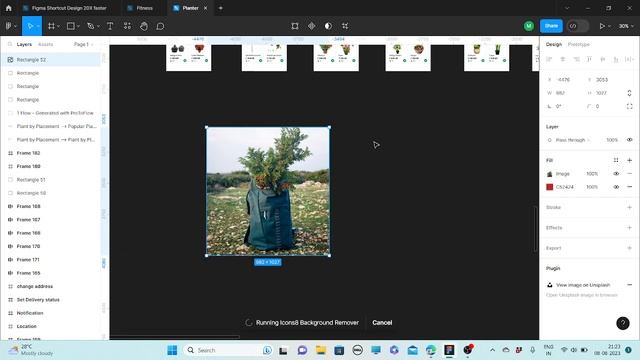Open Windows Start menu

(x=172, y=350)
